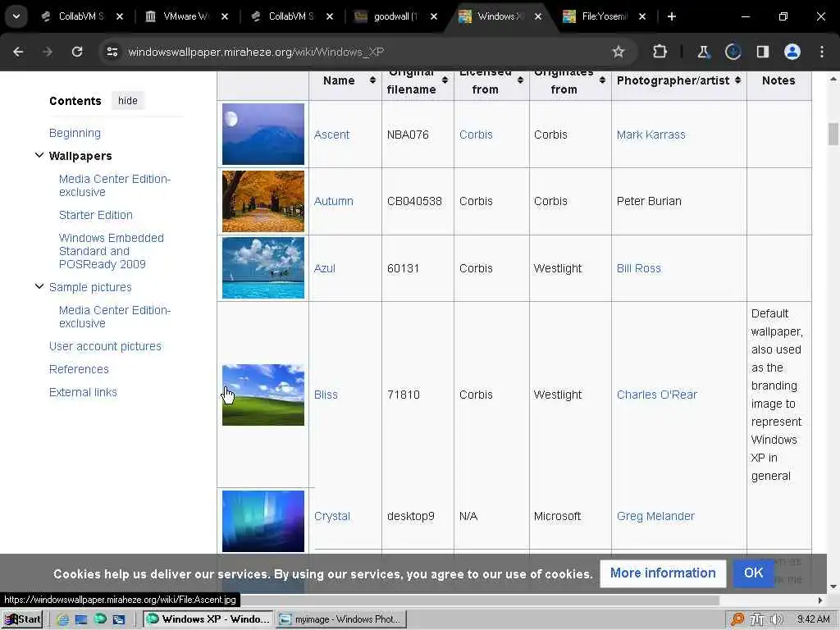Open the Ascent wallpaper thumbnail

click(263, 134)
